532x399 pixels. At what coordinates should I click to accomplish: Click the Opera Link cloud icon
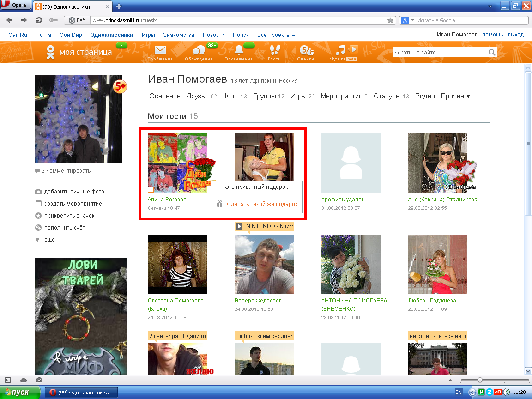click(24, 380)
